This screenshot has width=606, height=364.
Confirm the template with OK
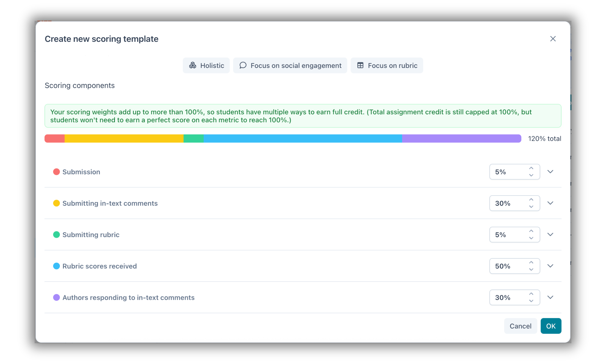click(x=551, y=326)
